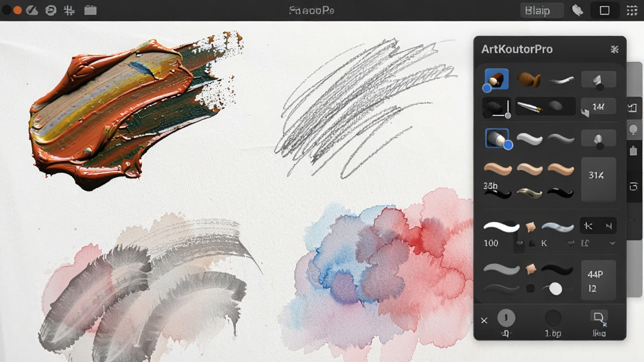Choose the metallic gold stroke preset
Screen dimensions: 644x362
(530, 193)
